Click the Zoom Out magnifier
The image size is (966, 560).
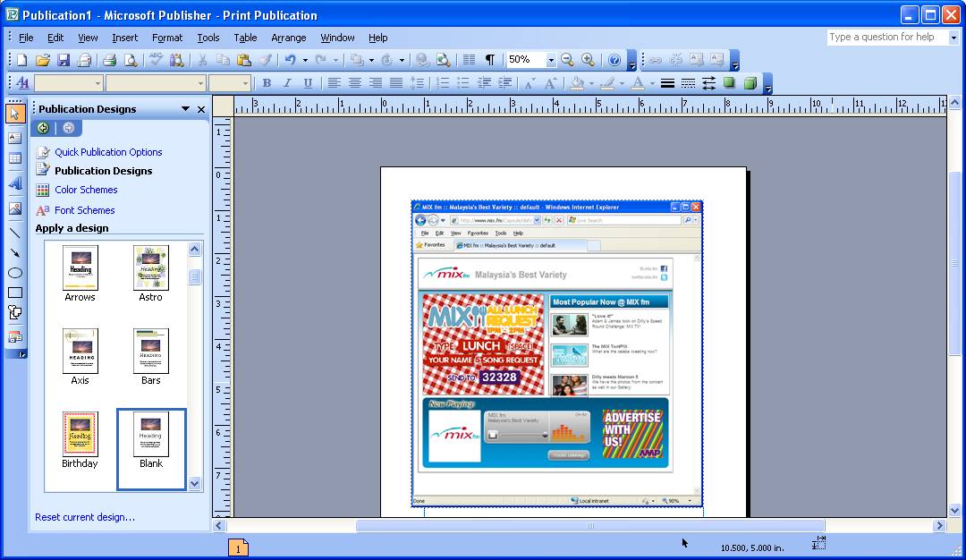[x=567, y=60]
